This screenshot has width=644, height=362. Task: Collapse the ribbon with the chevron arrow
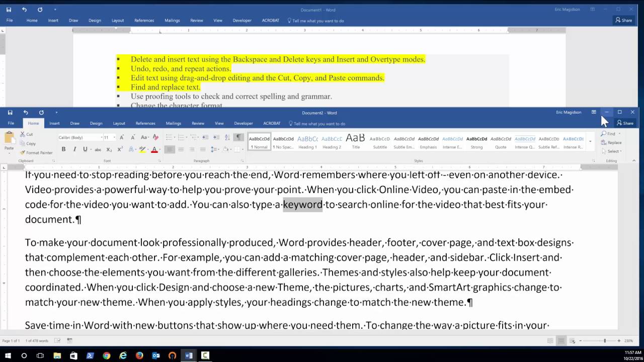coord(634,161)
